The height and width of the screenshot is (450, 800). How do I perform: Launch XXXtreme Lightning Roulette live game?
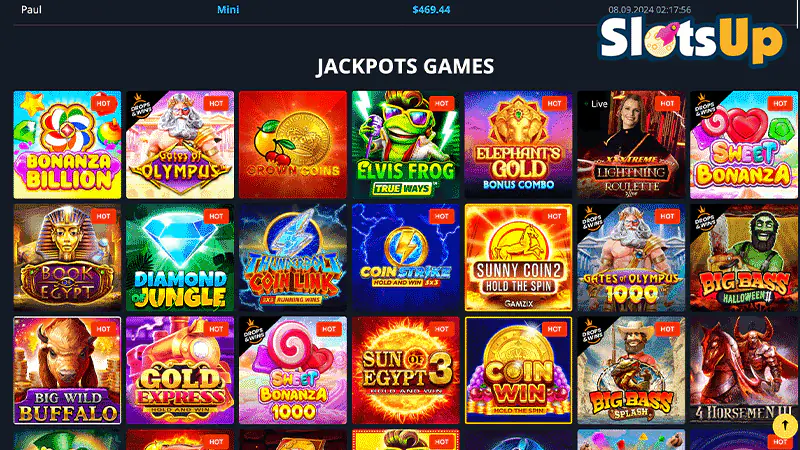click(631, 145)
